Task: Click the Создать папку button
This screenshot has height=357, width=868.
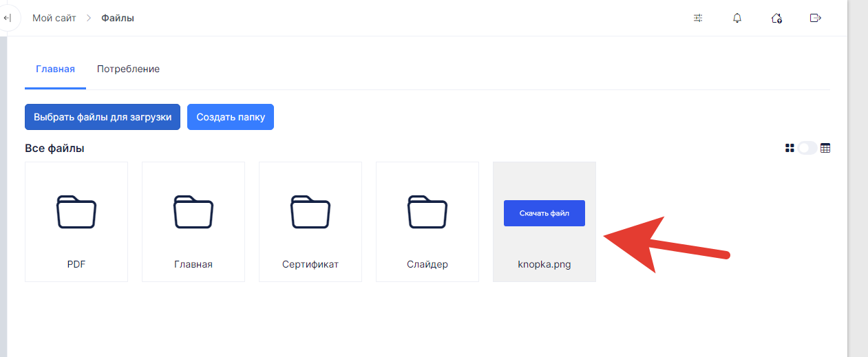Action: pyautogui.click(x=231, y=117)
